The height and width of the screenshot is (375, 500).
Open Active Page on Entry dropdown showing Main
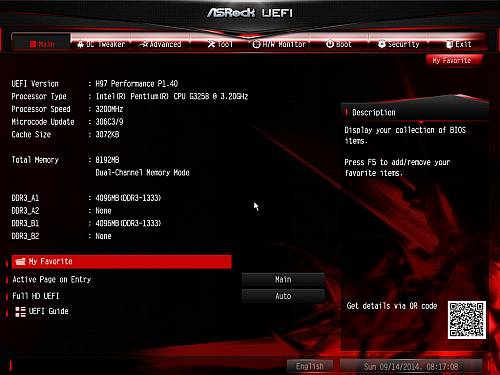[283, 280]
